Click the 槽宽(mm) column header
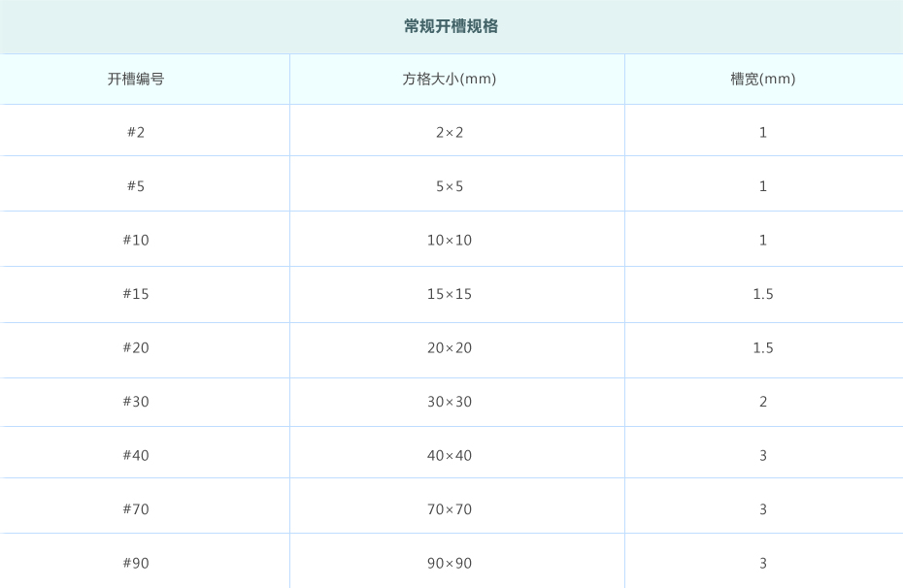This screenshot has width=903, height=588. [762, 79]
